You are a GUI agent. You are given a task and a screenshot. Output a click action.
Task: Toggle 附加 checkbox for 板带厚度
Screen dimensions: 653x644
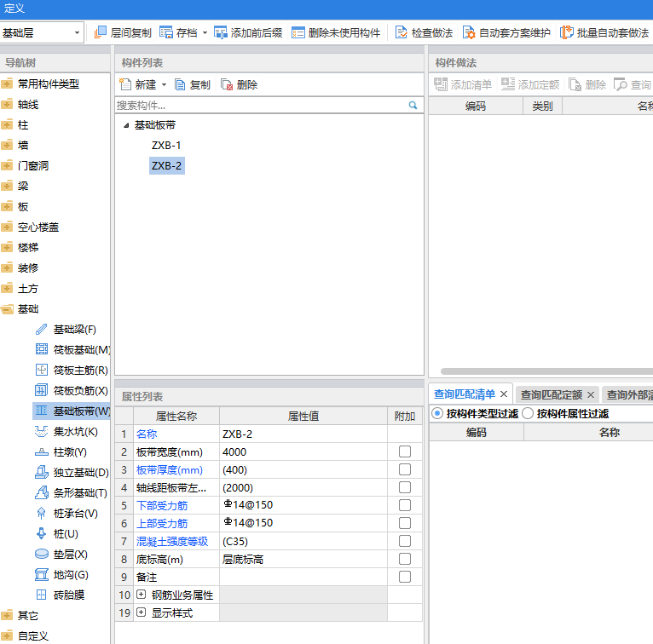point(405,469)
